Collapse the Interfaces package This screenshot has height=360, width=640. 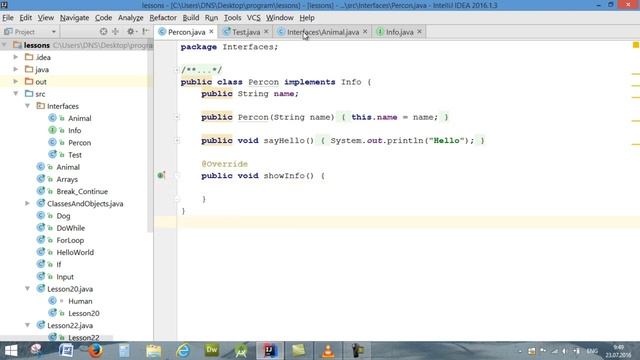pyautogui.click(x=27, y=106)
